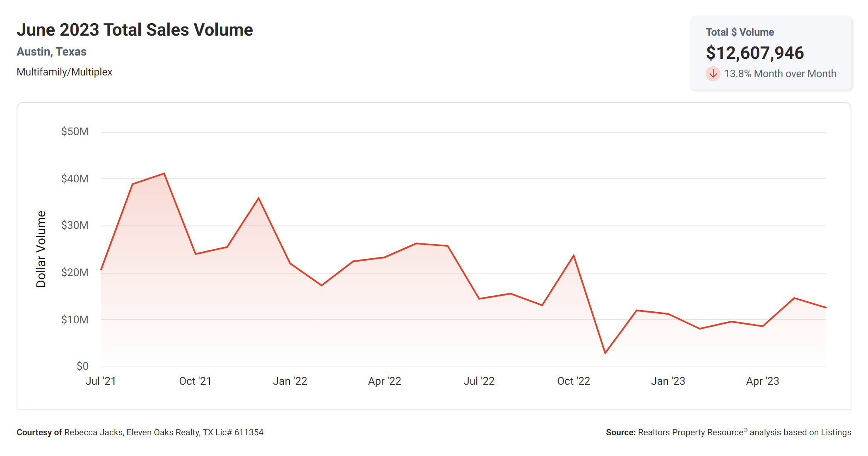
Task: Click the Jan '22 x-axis label
Action: [290, 381]
